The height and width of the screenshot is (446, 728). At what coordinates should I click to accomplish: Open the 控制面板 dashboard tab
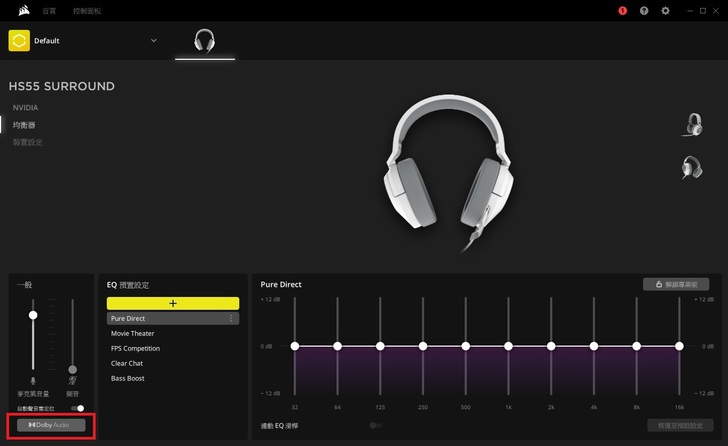pyautogui.click(x=87, y=10)
